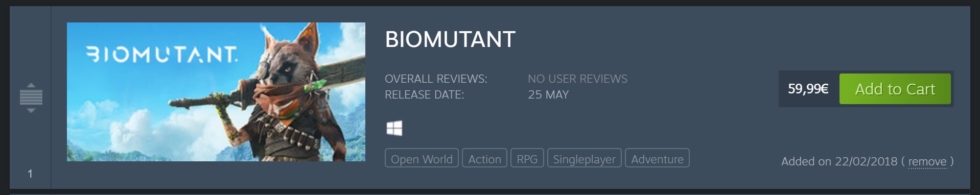Click the No User Reviews text
The height and width of the screenshot is (195, 980).
(577, 79)
